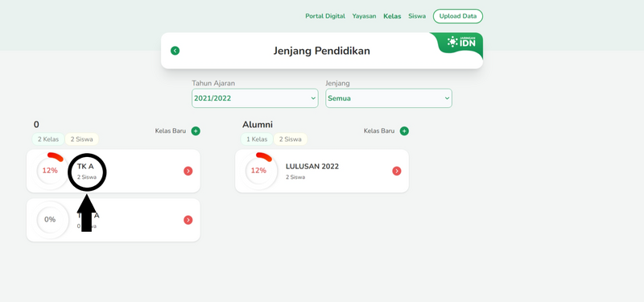Open the 0% class red arrow
This screenshot has height=302, width=644.
point(188,220)
